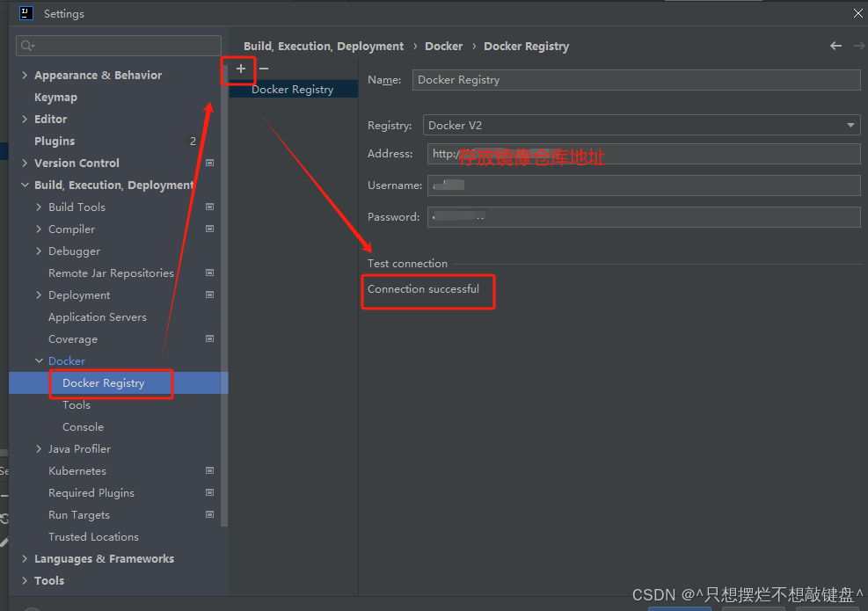Click into the Password field
Viewport: 868px width, 611px height.
pos(644,216)
